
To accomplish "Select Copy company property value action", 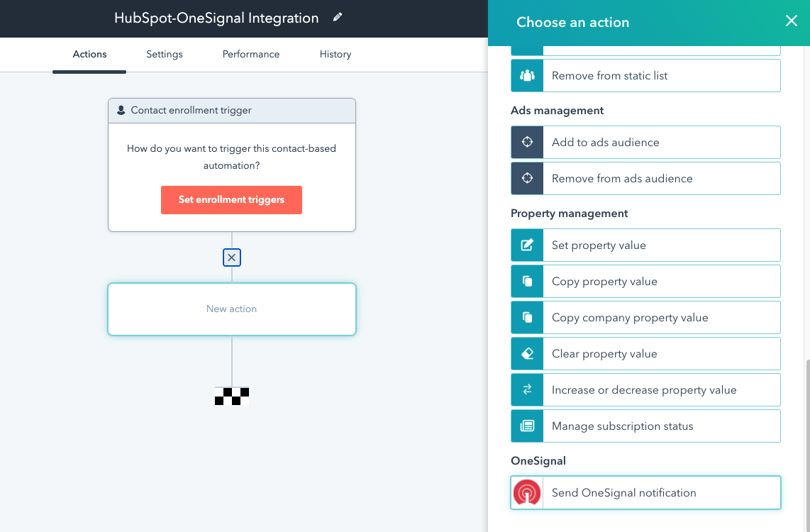I will pyautogui.click(x=645, y=317).
